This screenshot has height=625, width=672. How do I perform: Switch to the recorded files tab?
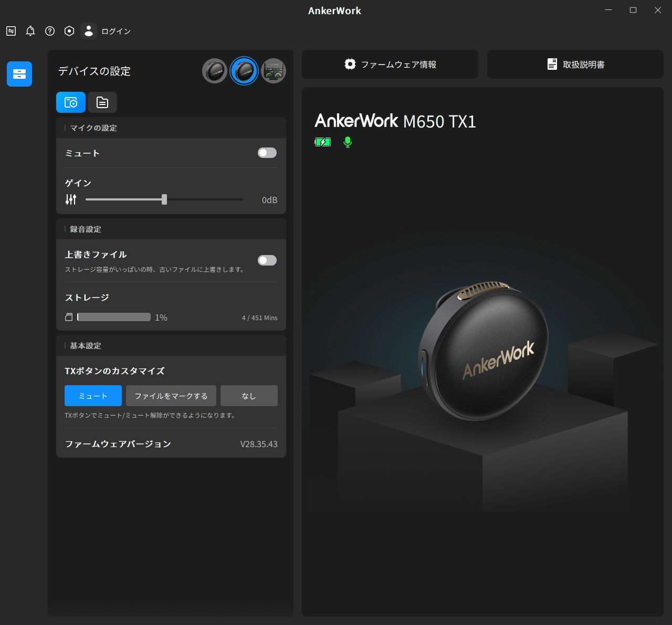click(x=102, y=102)
